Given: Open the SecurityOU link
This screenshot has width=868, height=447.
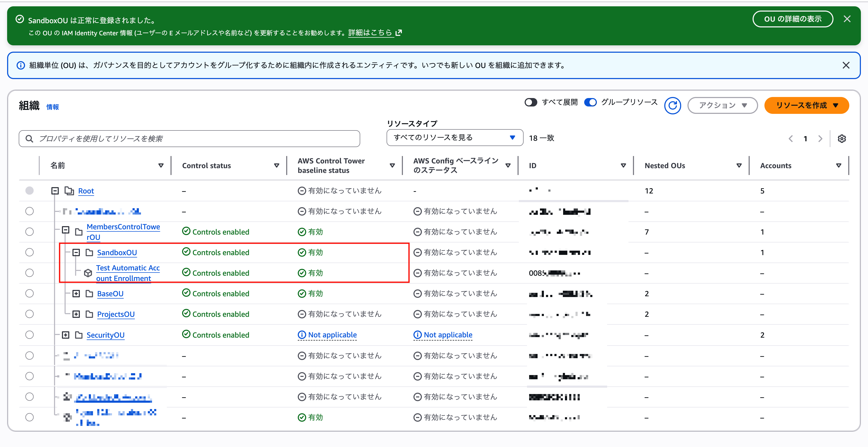Looking at the screenshot, I should 105,335.
